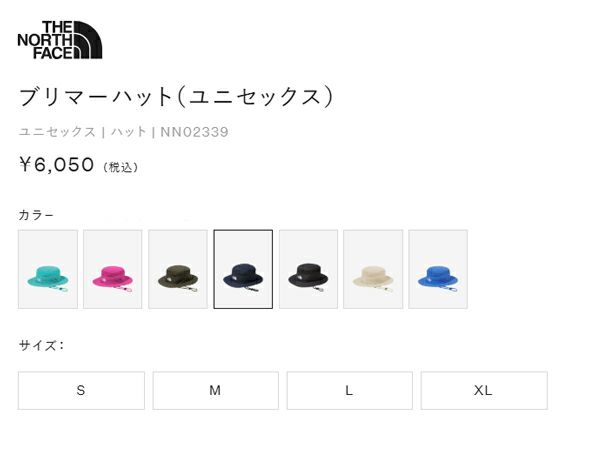
Task: Click the カラー label
Action: tap(36, 215)
